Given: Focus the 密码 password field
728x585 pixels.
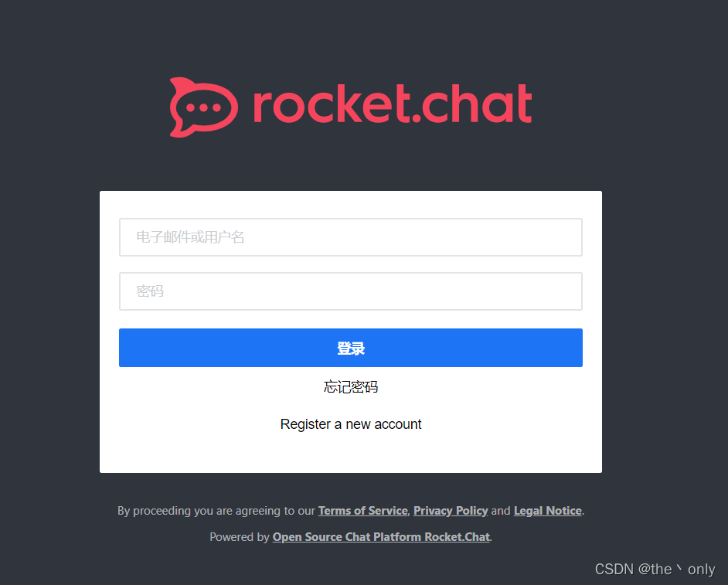Looking at the screenshot, I should pos(351,291).
